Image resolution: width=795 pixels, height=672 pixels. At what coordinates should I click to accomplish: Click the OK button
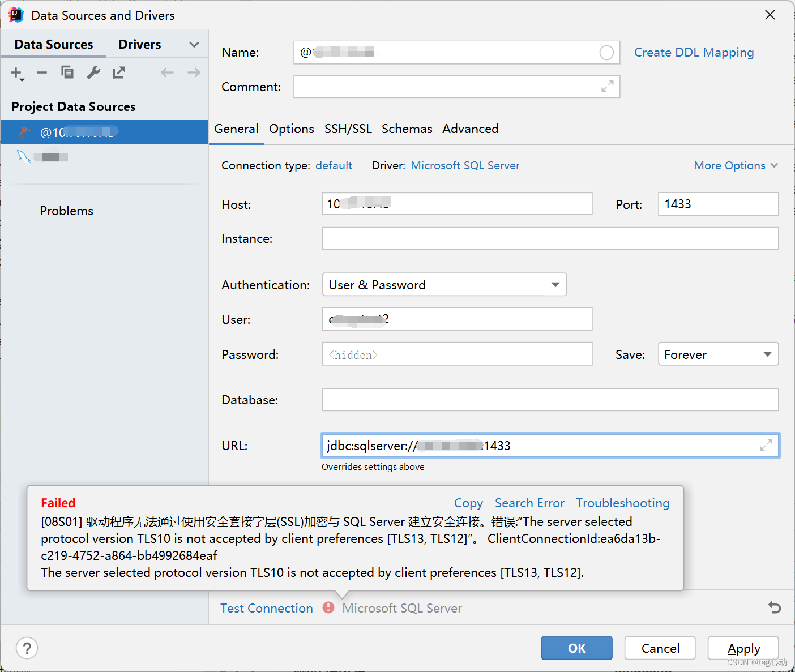(576, 648)
